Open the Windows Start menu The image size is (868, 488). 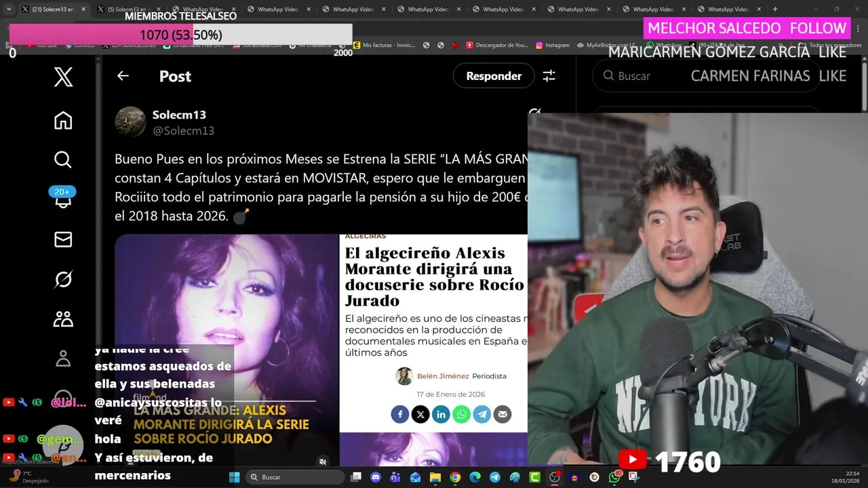234,477
